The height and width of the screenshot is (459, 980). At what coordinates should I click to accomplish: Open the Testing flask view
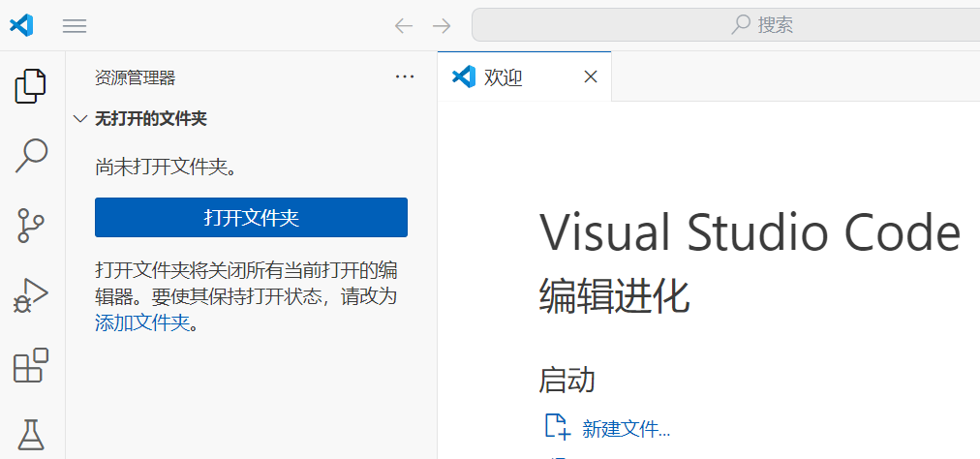(31, 435)
